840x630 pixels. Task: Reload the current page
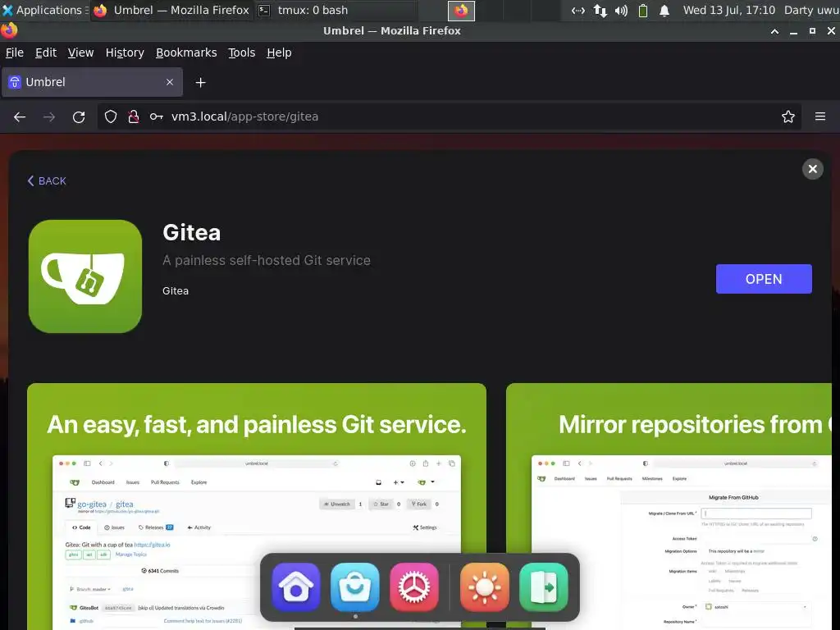tap(79, 116)
